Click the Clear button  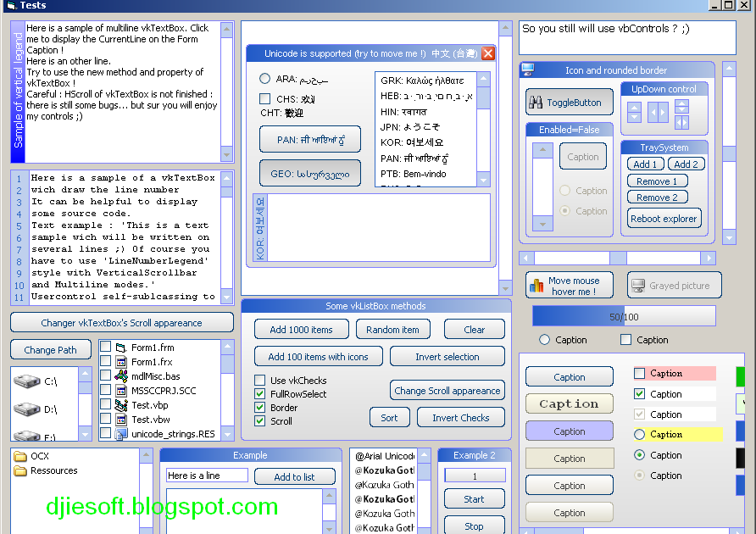[x=475, y=330]
